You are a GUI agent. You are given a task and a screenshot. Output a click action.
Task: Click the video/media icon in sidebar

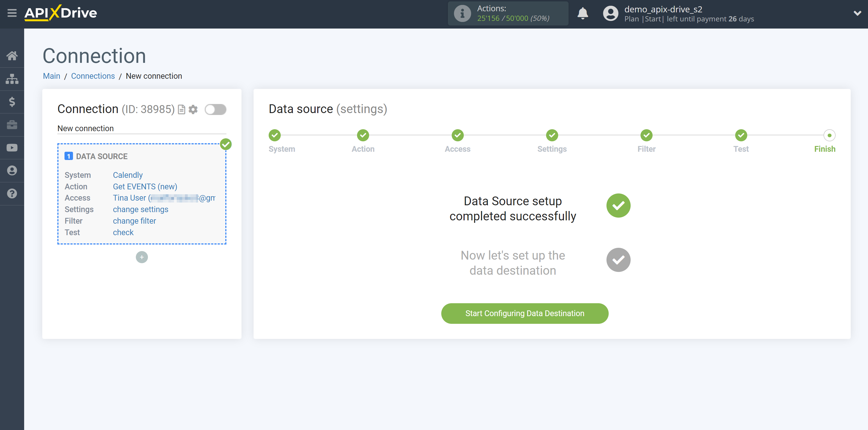pyautogui.click(x=12, y=148)
